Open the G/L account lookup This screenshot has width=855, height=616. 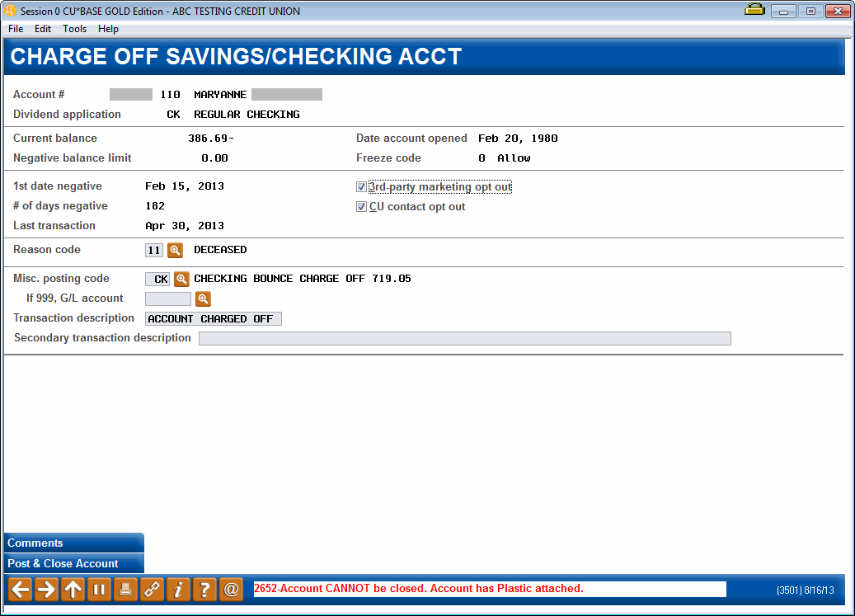[203, 299]
